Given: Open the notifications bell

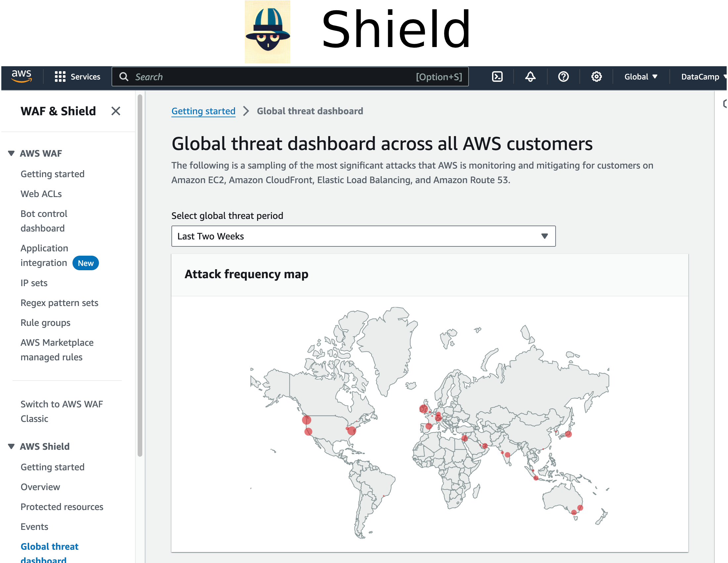Looking at the screenshot, I should tap(530, 77).
